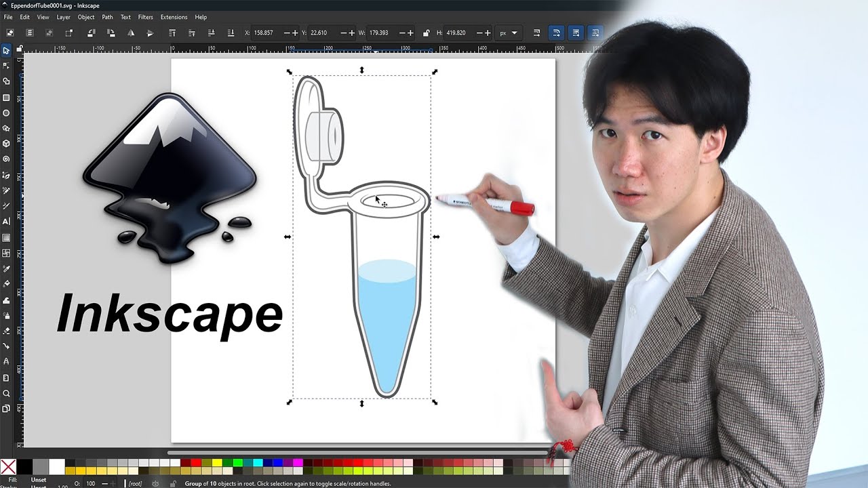This screenshot has height=488, width=868.
Task: Select the Rectangle tool
Action: tap(6, 98)
